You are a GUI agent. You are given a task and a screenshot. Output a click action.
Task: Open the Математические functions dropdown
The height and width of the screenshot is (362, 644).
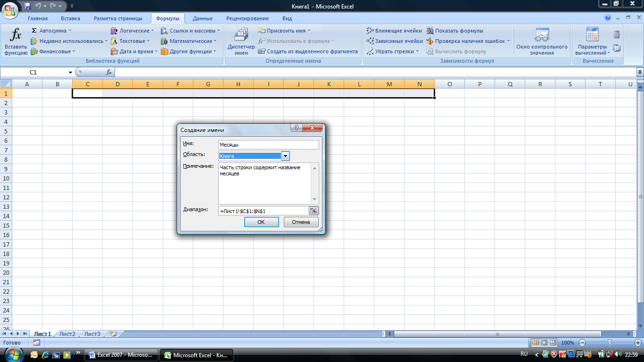[x=190, y=41]
